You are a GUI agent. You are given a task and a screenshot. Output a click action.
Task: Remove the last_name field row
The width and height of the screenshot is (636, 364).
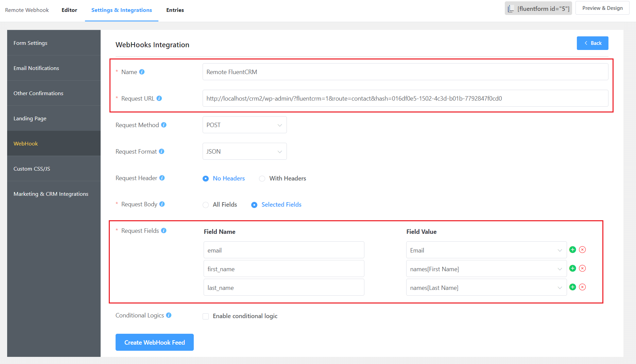pyautogui.click(x=583, y=287)
